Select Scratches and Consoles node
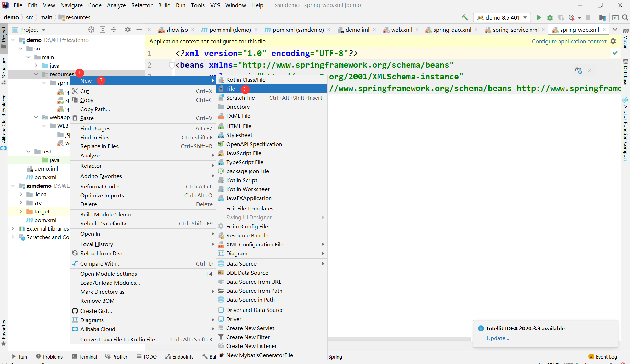 (x=44, y=237)
